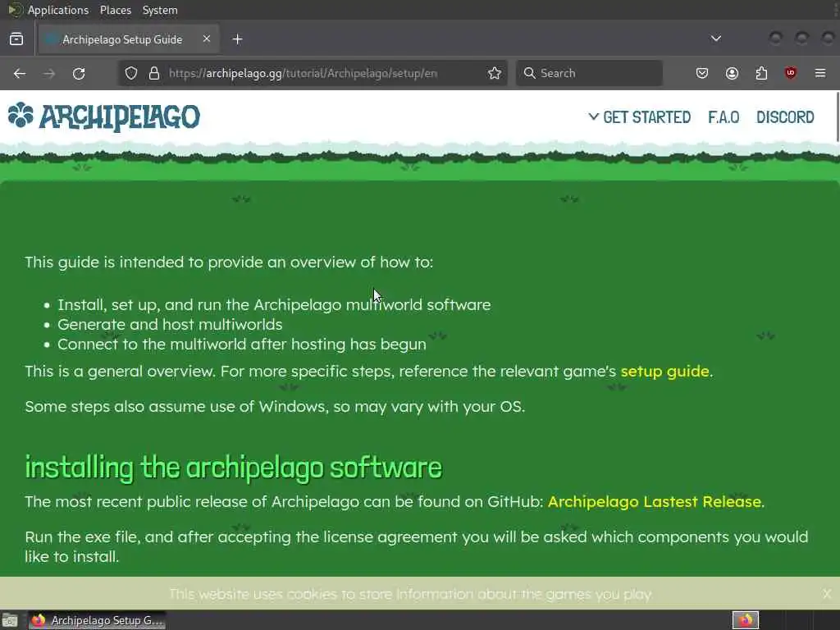The image size is (840, 630).
Task: Open the DISCORD link
Action: (x=785, y=116)
